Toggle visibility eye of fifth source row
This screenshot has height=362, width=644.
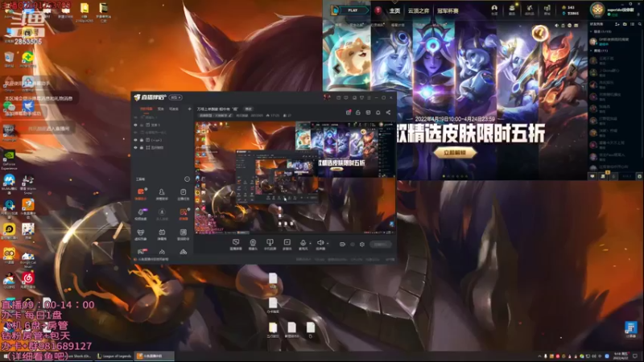click(x=135, y=147)
